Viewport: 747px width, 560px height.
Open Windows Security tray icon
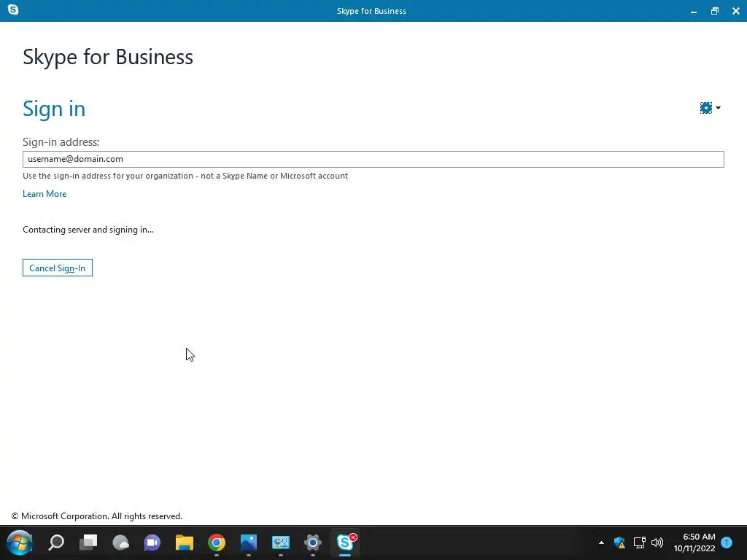coord(619,542)
